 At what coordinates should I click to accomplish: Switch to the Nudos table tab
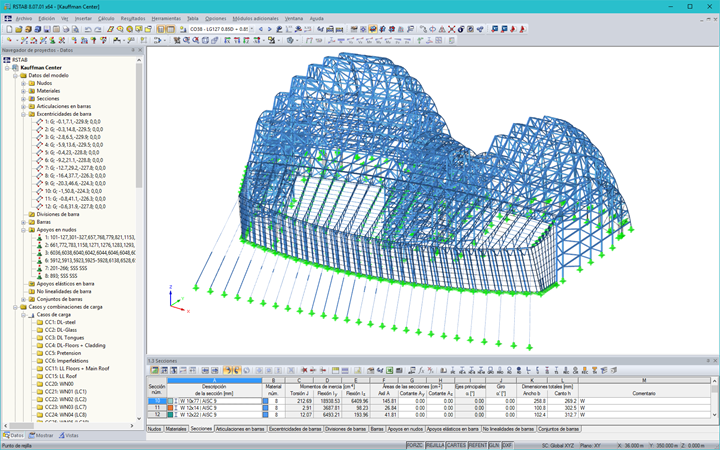click(x=154, y=429)
